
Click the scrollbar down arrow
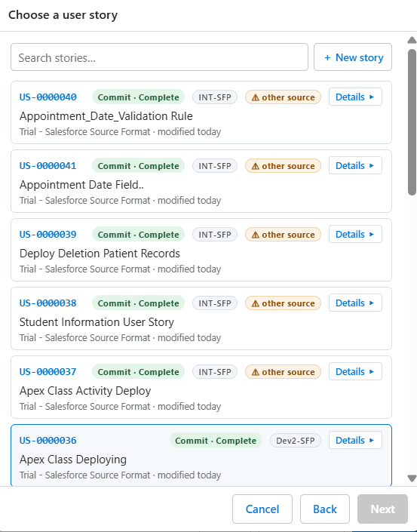point(412,478)
